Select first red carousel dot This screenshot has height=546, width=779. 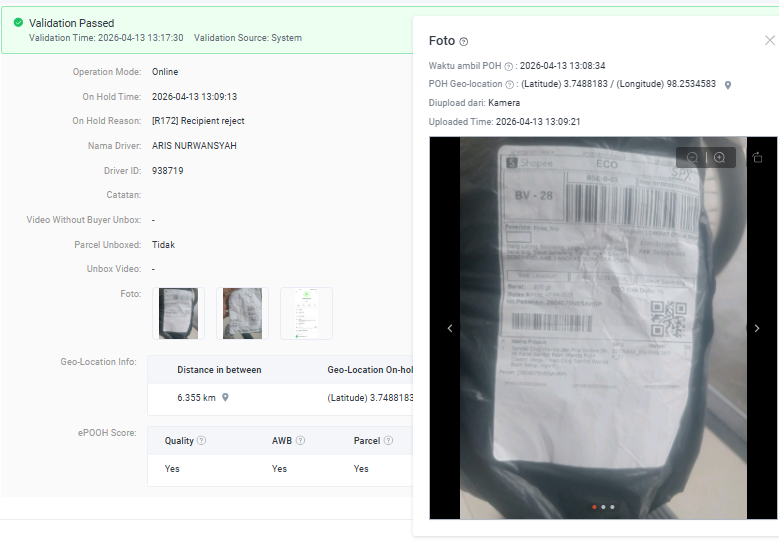pos(594,507)
